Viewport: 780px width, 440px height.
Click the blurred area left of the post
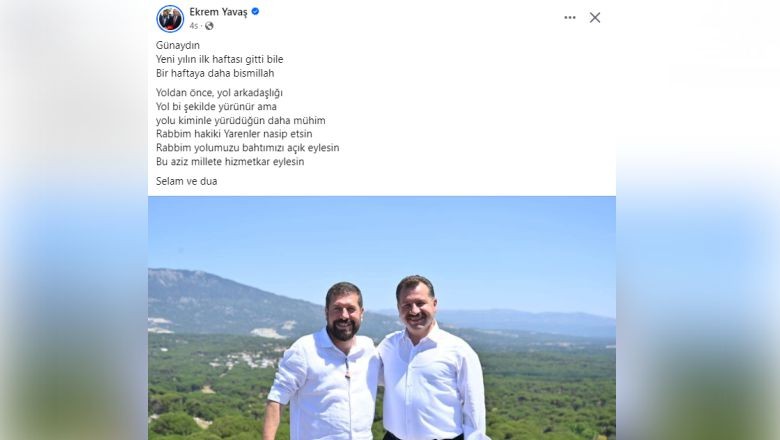pos(74,220)
